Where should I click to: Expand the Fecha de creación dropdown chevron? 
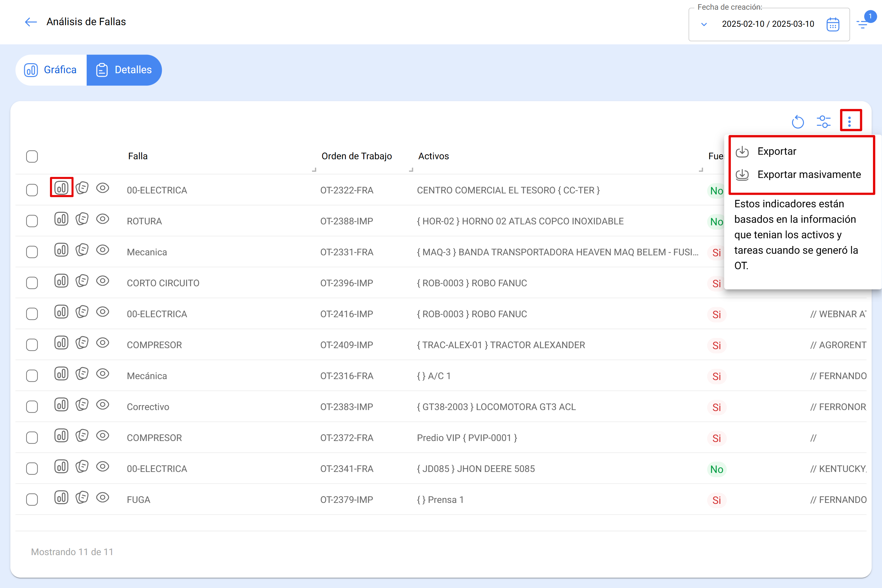(x=704, y=24)
